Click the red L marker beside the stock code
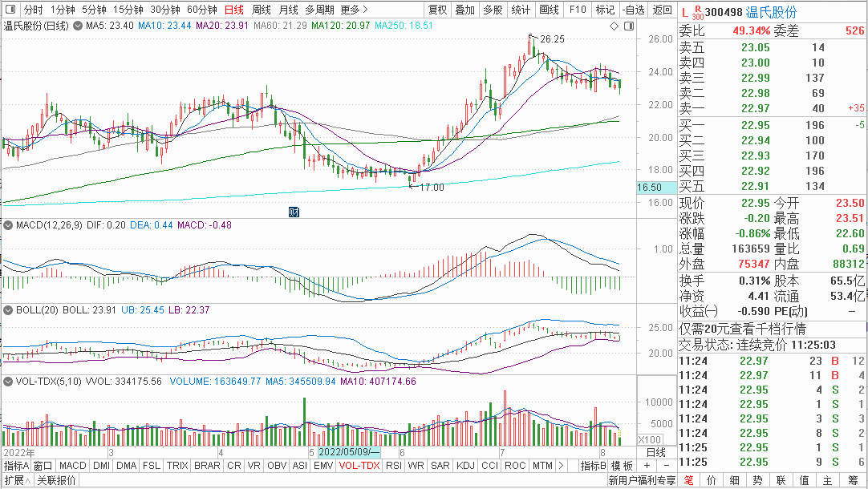Image resolution: width=868 pixels, height=489 pixels. point(685,12)
